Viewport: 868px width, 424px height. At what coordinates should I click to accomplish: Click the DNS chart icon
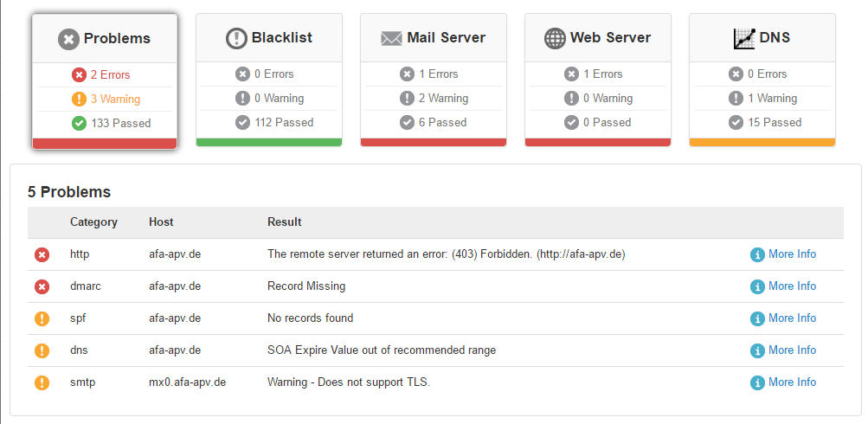point(744,38)
